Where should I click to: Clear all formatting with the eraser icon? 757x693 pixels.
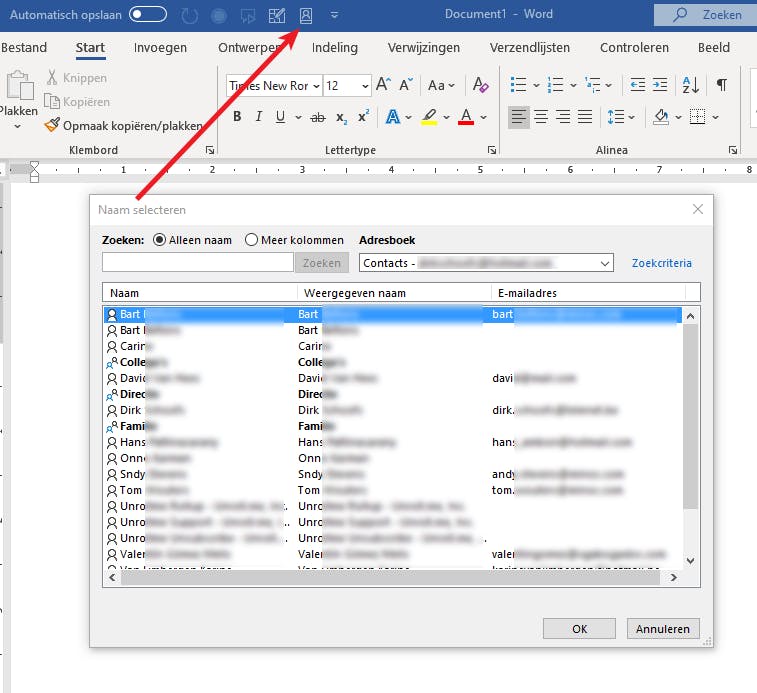480,85
